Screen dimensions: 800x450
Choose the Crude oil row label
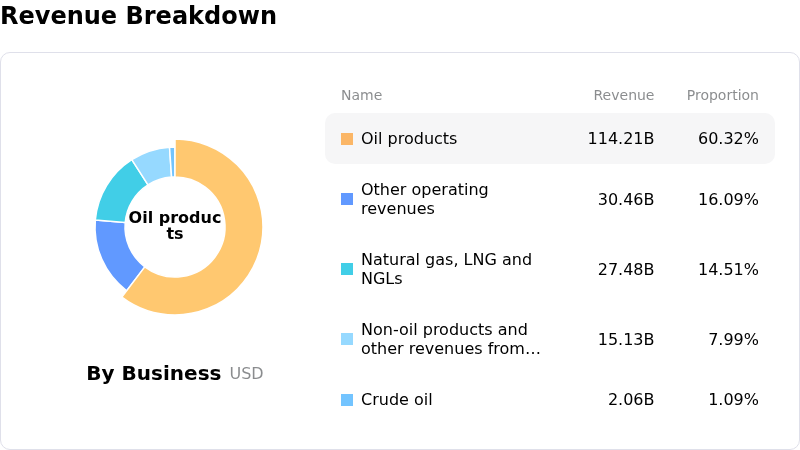[x=396, y=400]
